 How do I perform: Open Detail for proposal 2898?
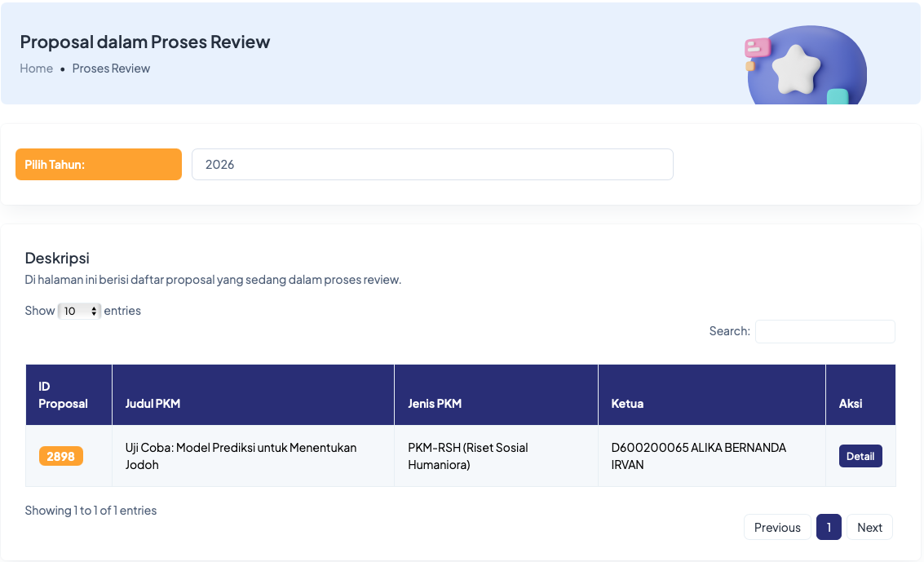point(860,456)
